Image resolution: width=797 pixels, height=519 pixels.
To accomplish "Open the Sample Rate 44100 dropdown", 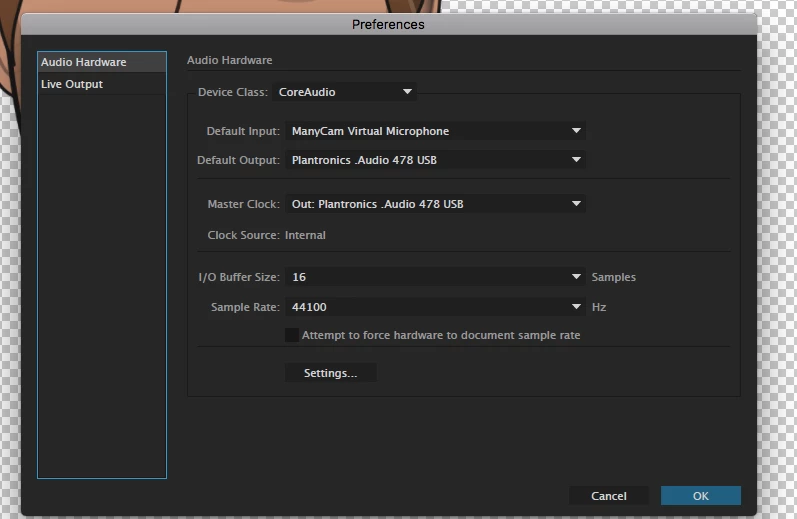I will click(435, 307).
